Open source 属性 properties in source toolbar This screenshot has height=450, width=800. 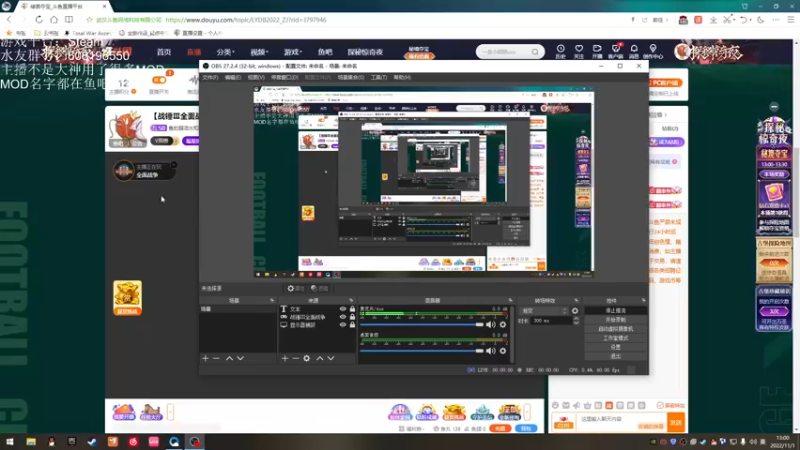[295, 288]
